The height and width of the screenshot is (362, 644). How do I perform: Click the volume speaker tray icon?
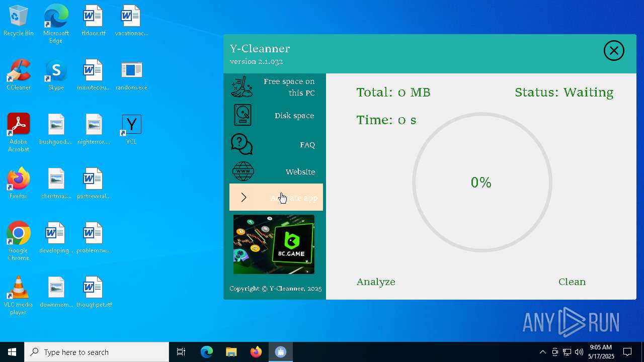point(579,352)
